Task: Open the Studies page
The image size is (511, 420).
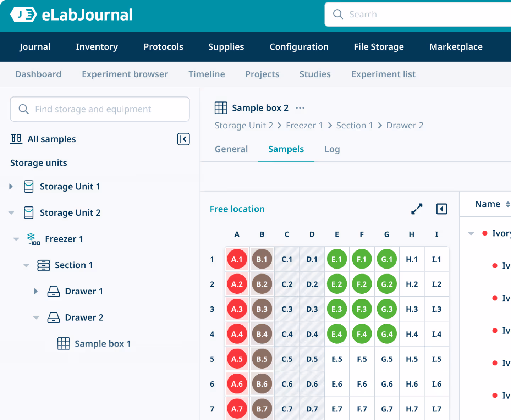Action: click(315, 74)
